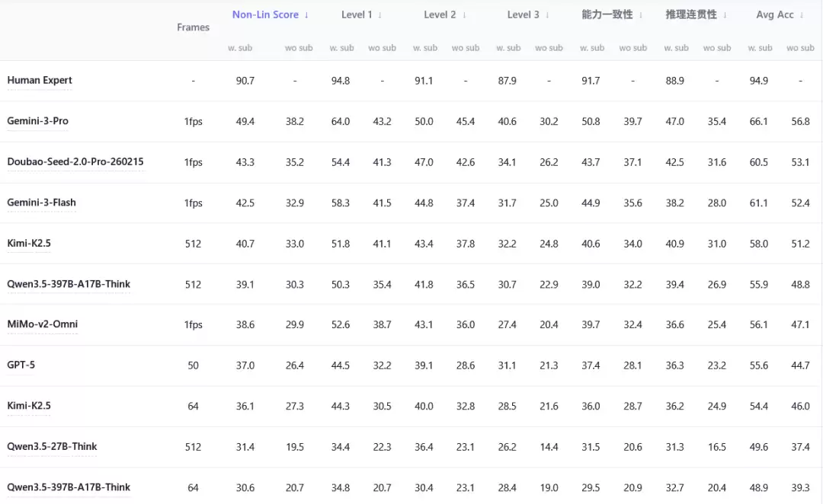
Task: Open the Gemini-3-Flash model name
Action: 41,203
